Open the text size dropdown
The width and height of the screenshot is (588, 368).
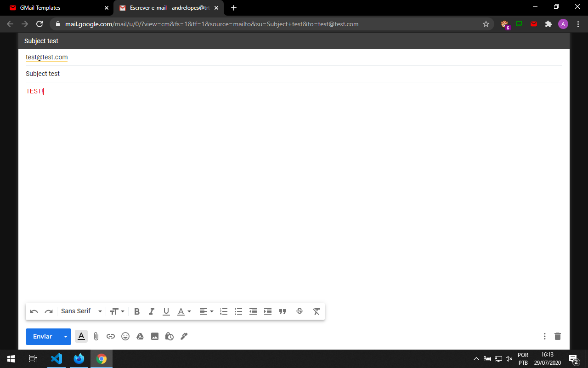click(x=117, y=311)
